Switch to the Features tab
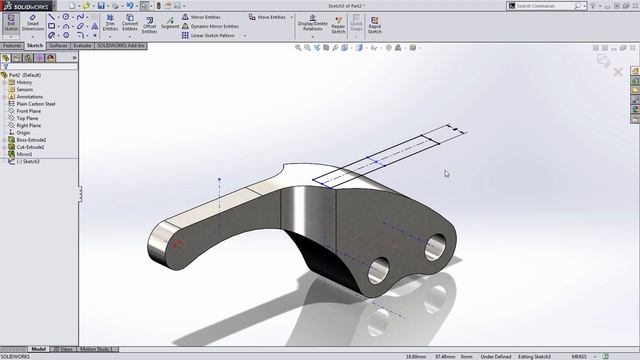The height and width of the screenshot is (360, 640). click(x=12, y=46)
